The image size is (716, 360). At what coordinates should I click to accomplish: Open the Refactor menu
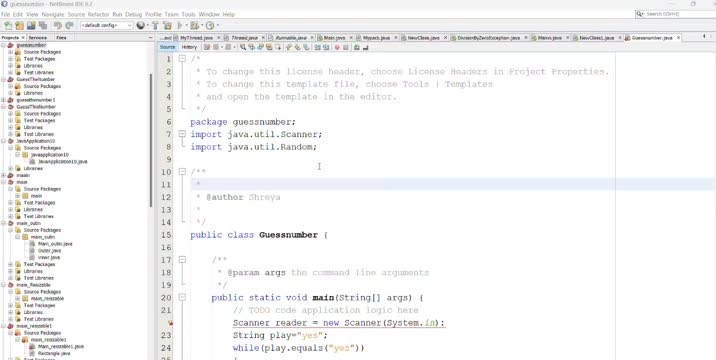pos(98,14)
